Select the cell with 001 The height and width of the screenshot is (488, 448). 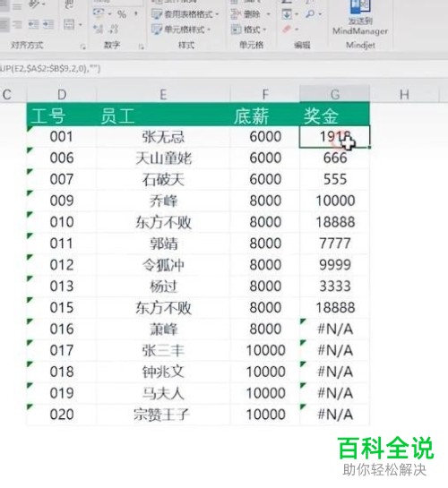click(x=62, y=137)
